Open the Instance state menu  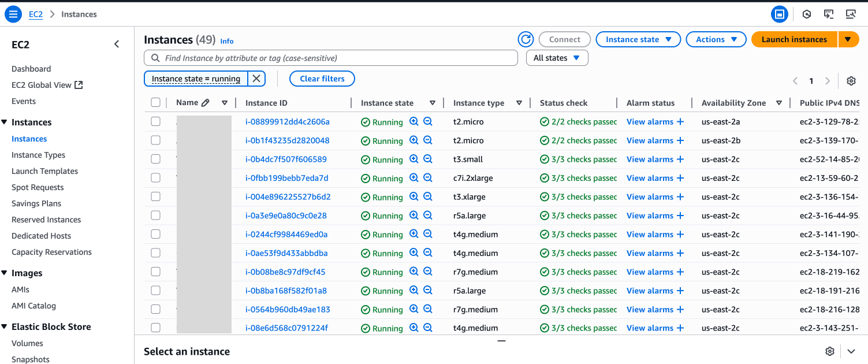pyautogui.click(x=638, y=39)
